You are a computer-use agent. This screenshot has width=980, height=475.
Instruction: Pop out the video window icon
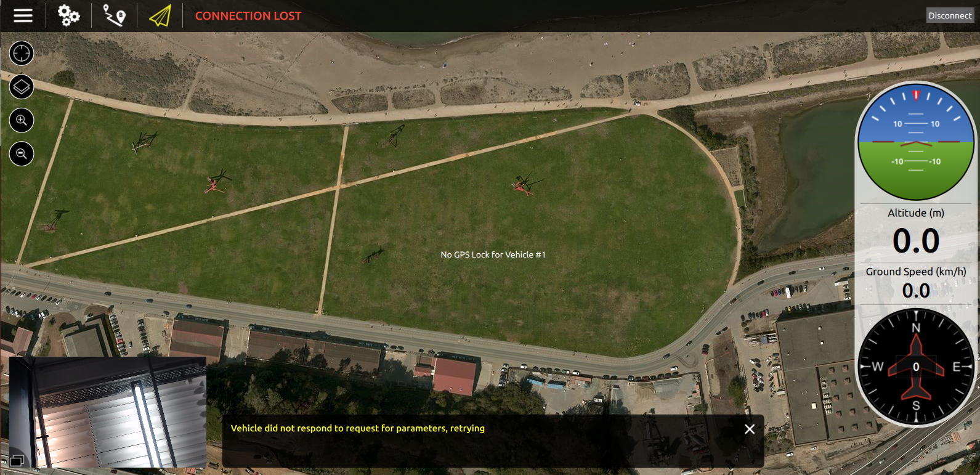click(17, 460)
